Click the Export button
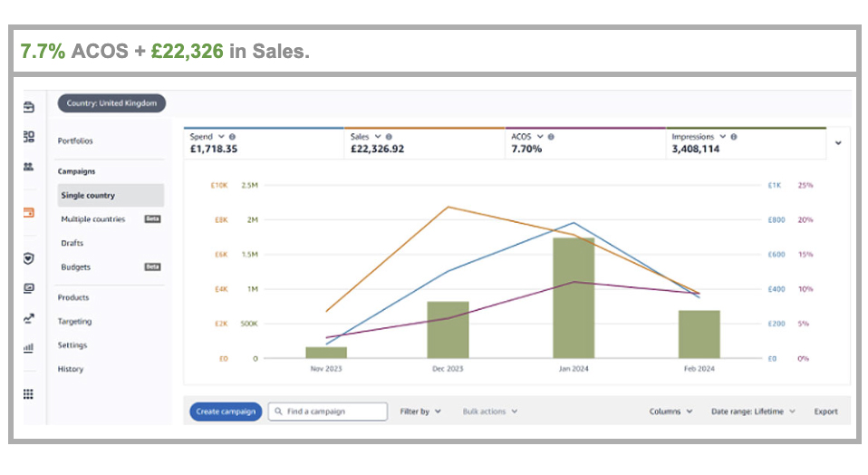This screenshot has width=868, height=475. click(x=825, y=412)
